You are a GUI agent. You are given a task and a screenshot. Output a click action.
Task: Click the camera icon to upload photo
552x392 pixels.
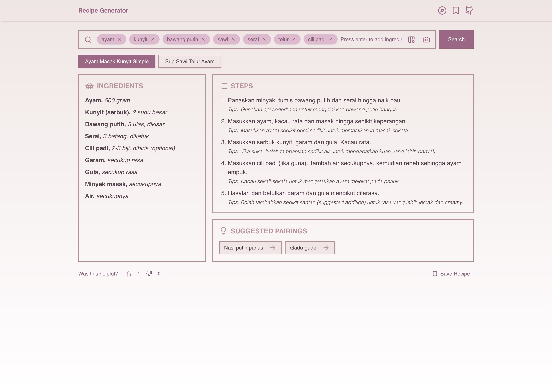click(x=426, y=40)
